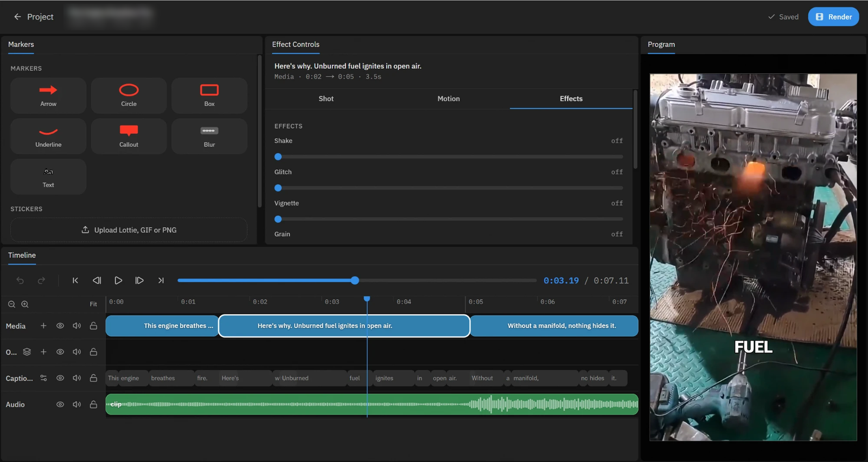Add a clip to Media track

(x=43, y=326)
